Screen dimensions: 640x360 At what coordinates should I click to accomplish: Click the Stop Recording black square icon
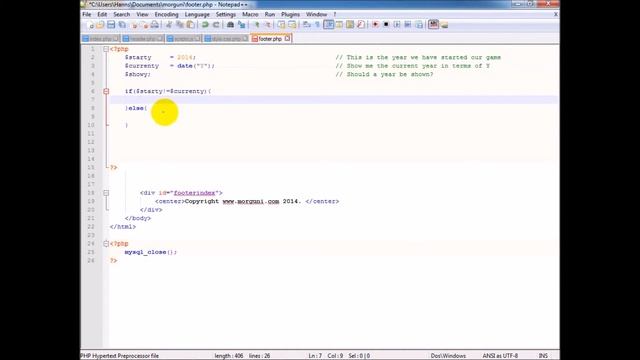386,25
